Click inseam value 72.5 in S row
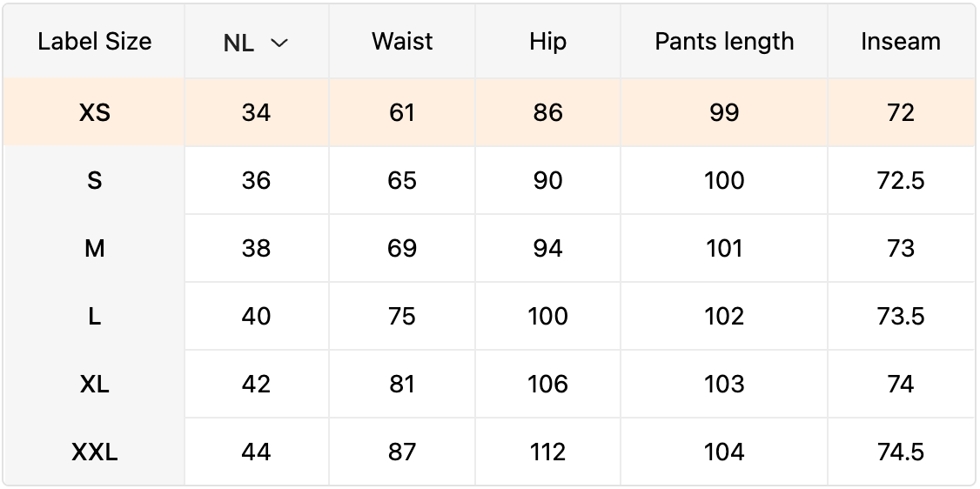 click(901, 181)
